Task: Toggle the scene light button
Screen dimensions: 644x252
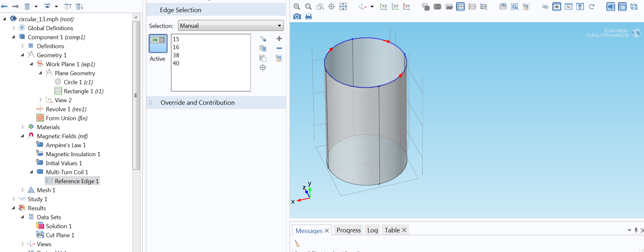Action: tap(611, 6)
